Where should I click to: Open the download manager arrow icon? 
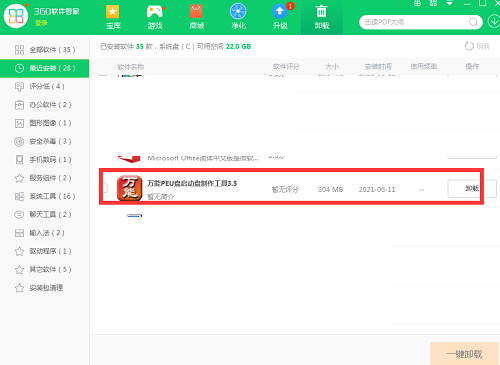[x=494, y=22]
